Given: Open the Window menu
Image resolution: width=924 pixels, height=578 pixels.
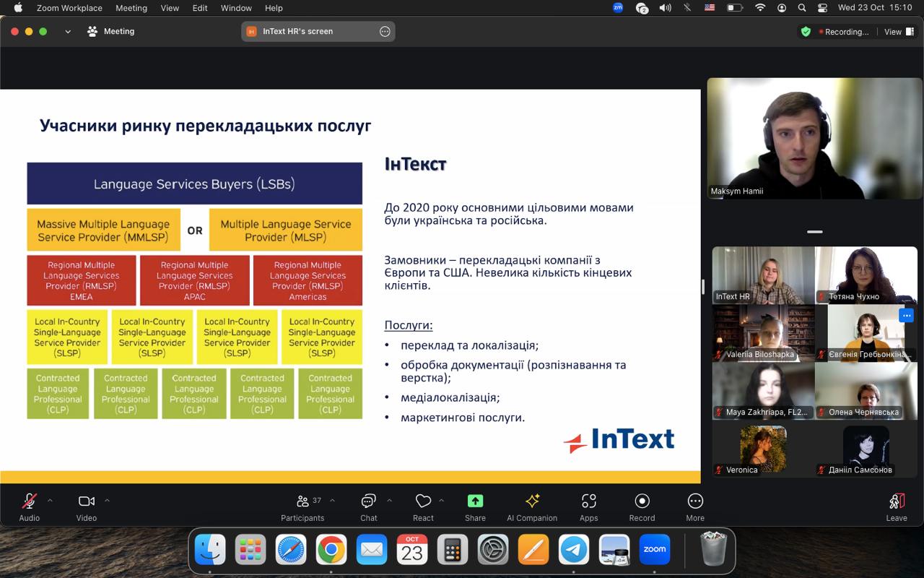Looking at the screenshot, I should [x=236, y=8].
